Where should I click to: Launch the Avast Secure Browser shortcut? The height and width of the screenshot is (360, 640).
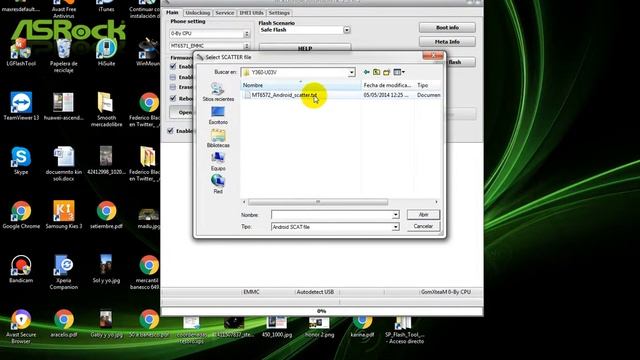click(x=21, y=326)
